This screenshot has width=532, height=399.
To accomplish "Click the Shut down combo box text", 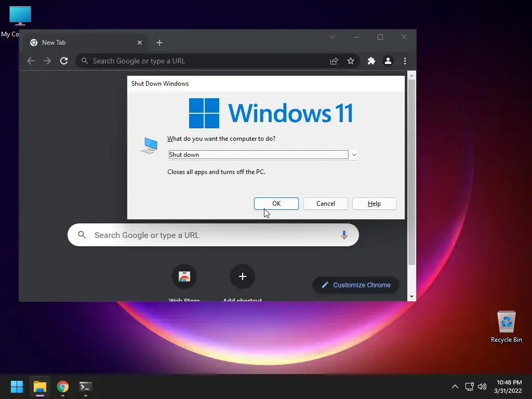I will click(259, 155).
